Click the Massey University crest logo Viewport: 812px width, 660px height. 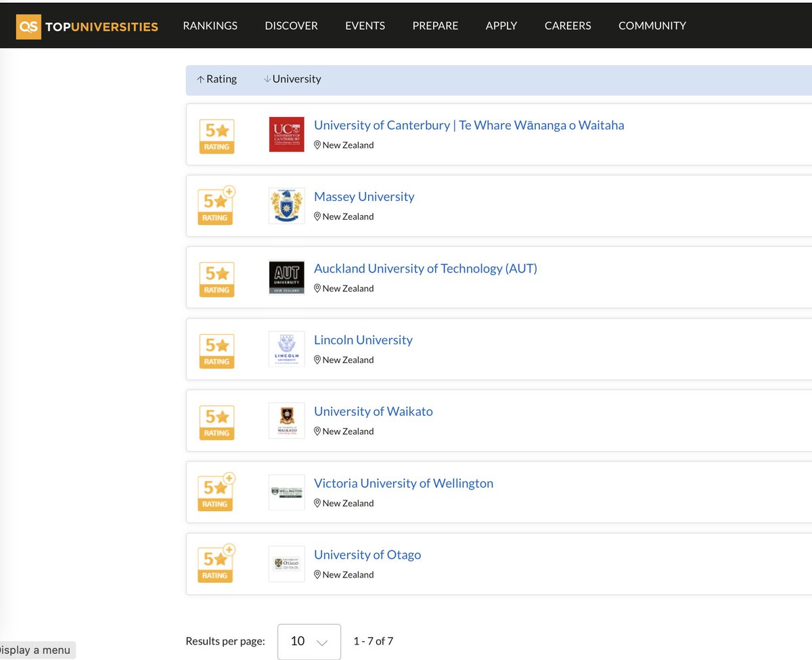[286, 206]
